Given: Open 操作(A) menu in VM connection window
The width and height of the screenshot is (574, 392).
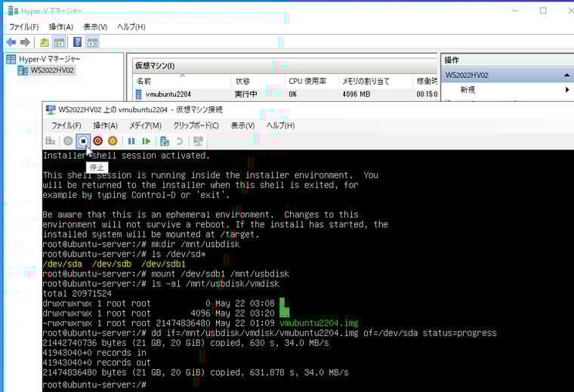Looking at the screenshot, I should (x=106, y=125).
